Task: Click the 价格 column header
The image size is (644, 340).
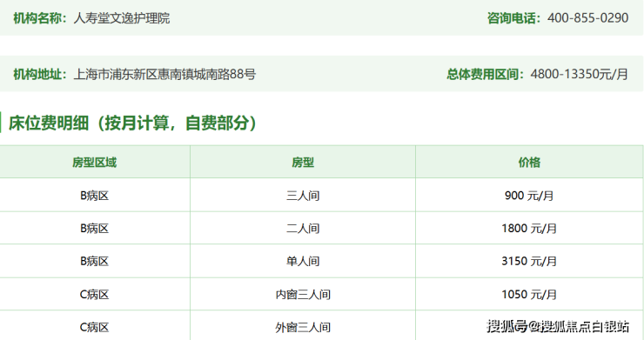Action: pos(529,163)
